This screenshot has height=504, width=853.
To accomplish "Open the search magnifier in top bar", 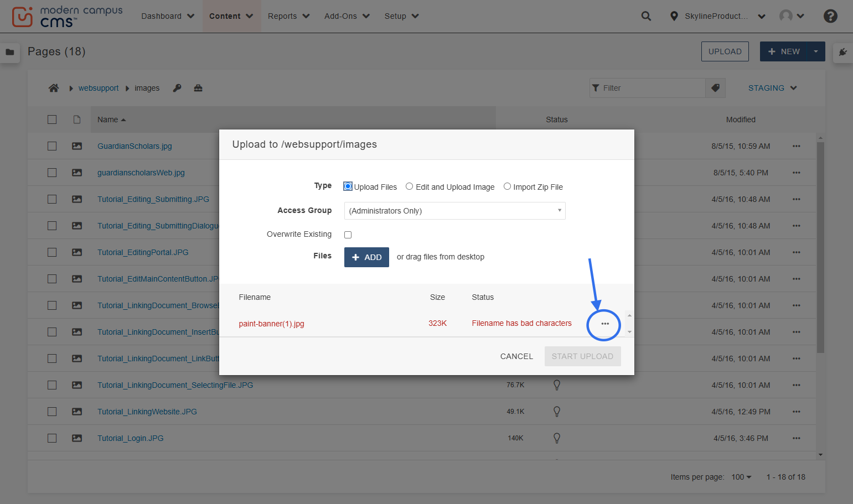I will click(x=646, y=16).
